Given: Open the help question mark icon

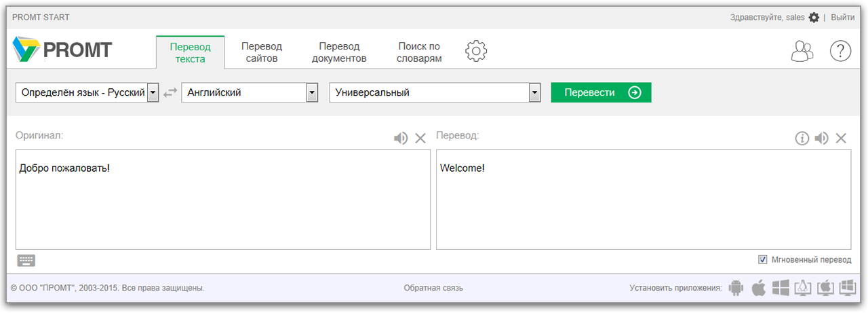Looking at the screenshot, I should [841, 52].
